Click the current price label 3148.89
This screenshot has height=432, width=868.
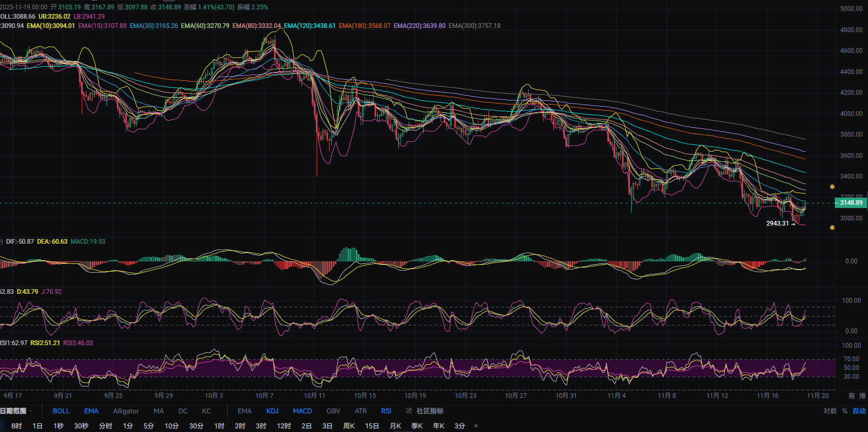point(851,203)
